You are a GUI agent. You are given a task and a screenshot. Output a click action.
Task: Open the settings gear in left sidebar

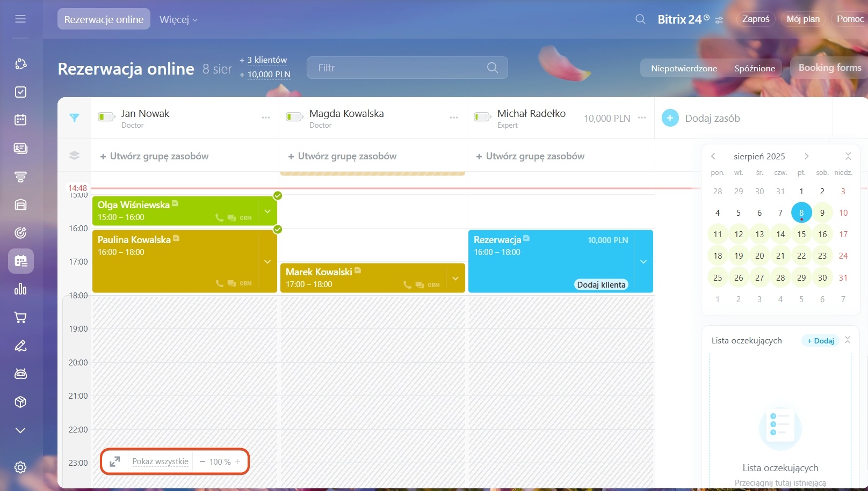[x=20, y=467]
